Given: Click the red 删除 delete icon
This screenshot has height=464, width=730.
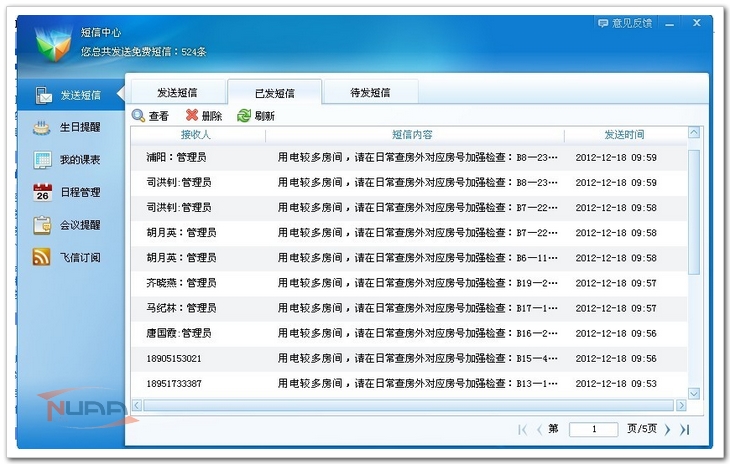Looking at the screenshot, I should 192,116.
